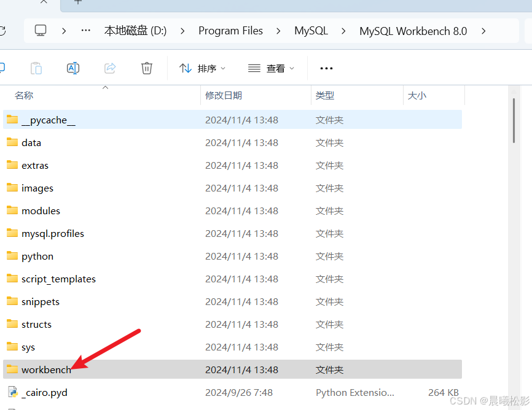Open the MySQL breadcrumb link

click(x=311, y=31)
